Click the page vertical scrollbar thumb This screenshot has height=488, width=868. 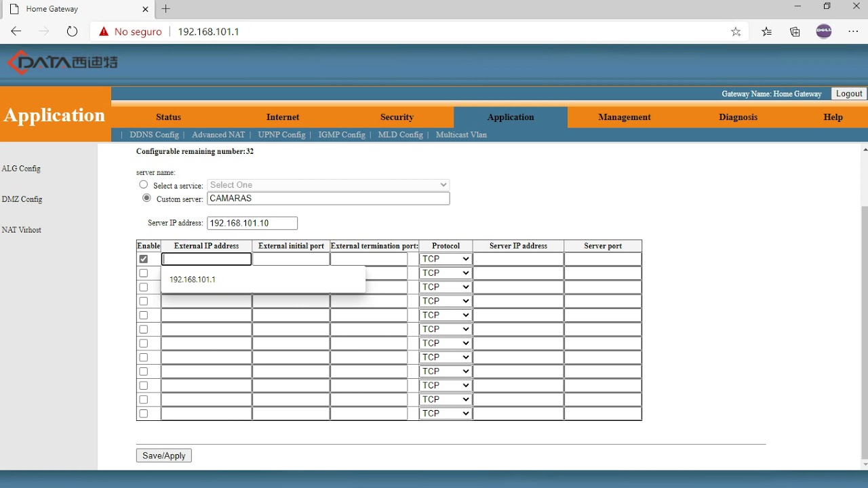(864, 331)
